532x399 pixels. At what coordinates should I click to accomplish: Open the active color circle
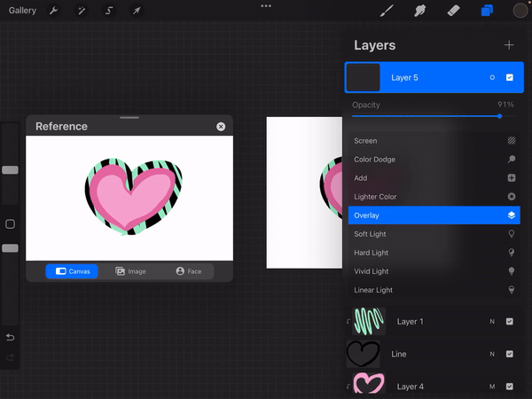point(520,11)
